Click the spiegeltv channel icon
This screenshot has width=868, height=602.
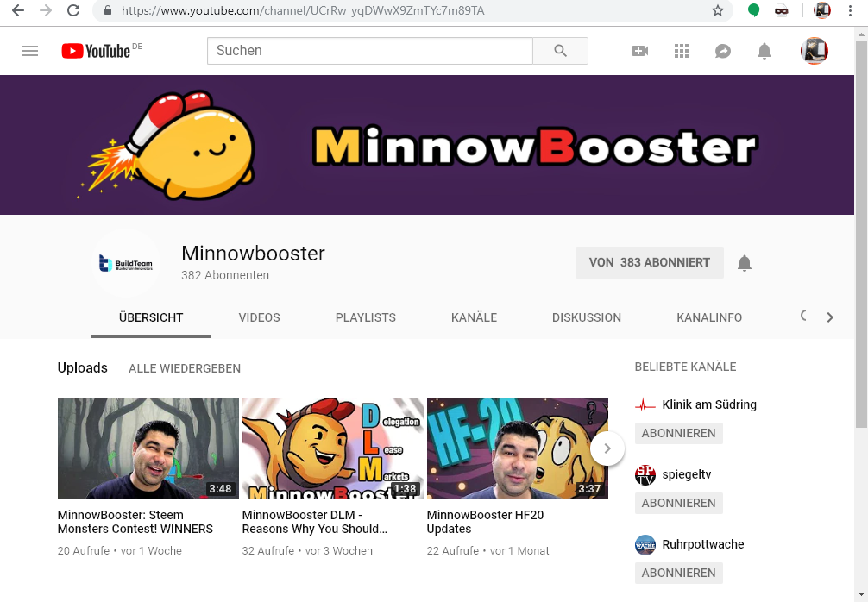645,474
